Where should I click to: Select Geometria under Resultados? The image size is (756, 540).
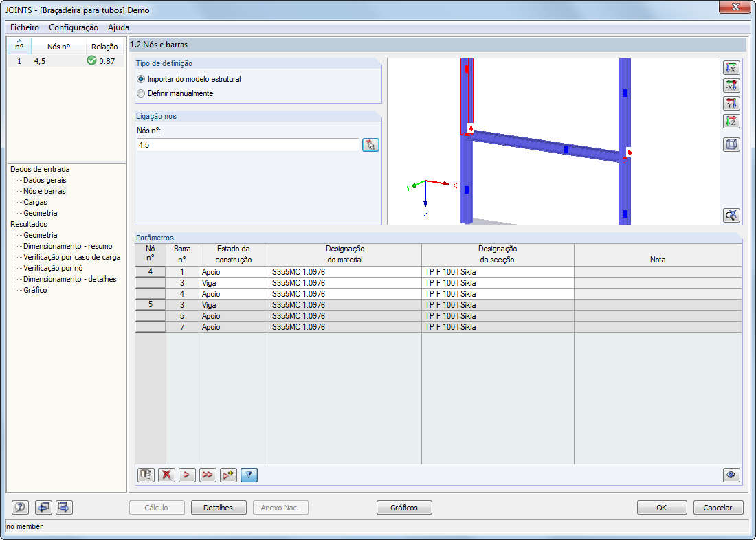pyautogui.click(x=41, y=235)
